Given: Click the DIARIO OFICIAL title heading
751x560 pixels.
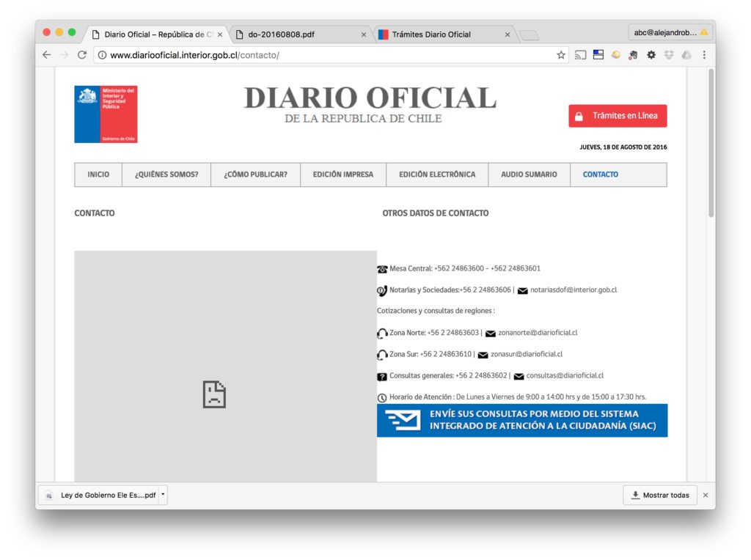Looking at the screenshot, I should tap(370, 98).
